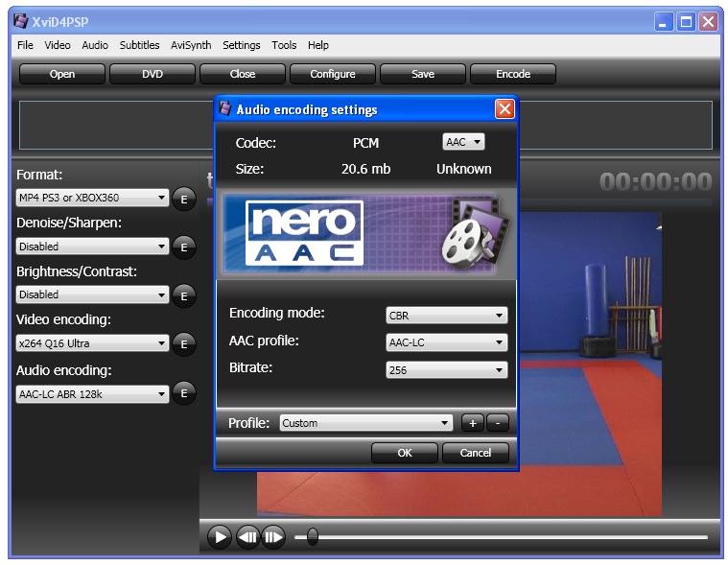This screenshot has width=728, height=565.
Task: Click the Configure toolbar button
Action: (333, 74)
